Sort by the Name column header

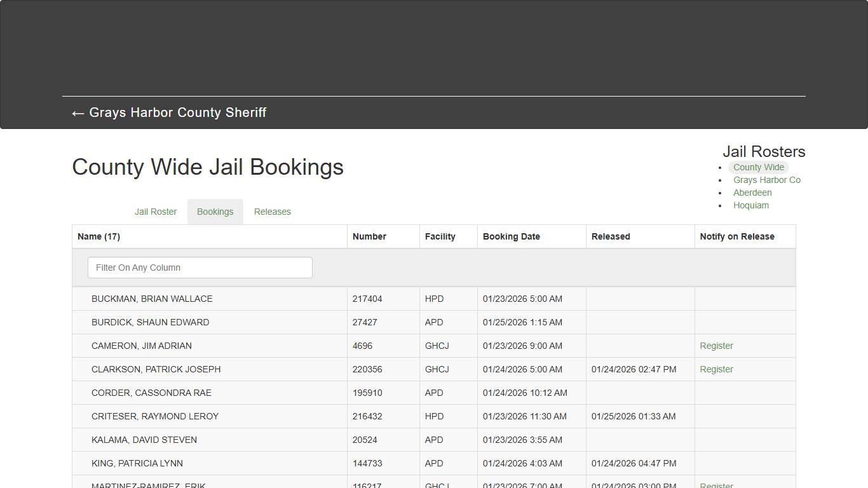(98, 236)
